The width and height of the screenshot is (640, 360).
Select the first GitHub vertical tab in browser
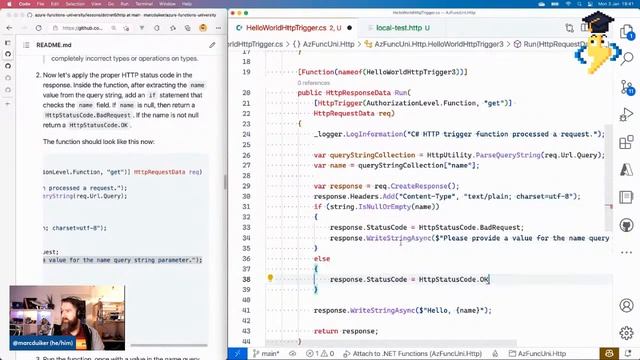click(x=8, y=54)
